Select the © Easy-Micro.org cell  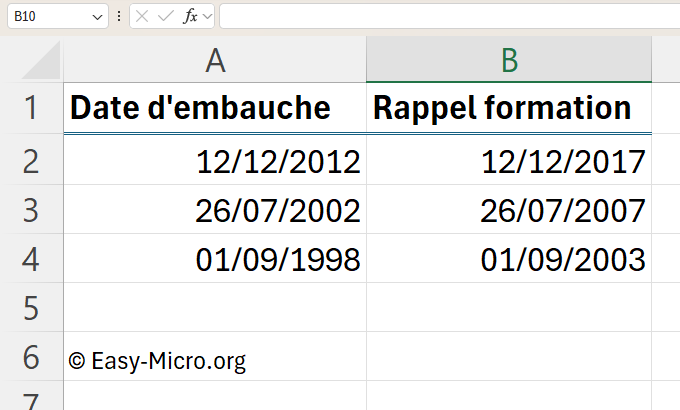coord(215,357)
